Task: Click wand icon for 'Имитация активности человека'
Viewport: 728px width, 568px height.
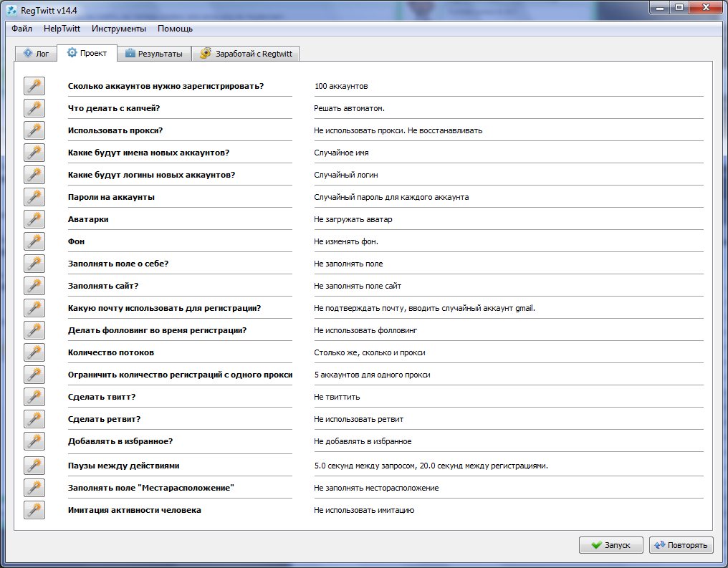Action: pyautogui.click(x=34, y=510)
